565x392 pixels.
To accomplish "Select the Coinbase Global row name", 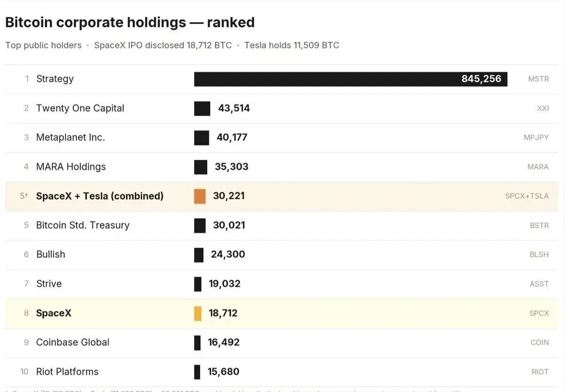I will (x=73, y=343).
